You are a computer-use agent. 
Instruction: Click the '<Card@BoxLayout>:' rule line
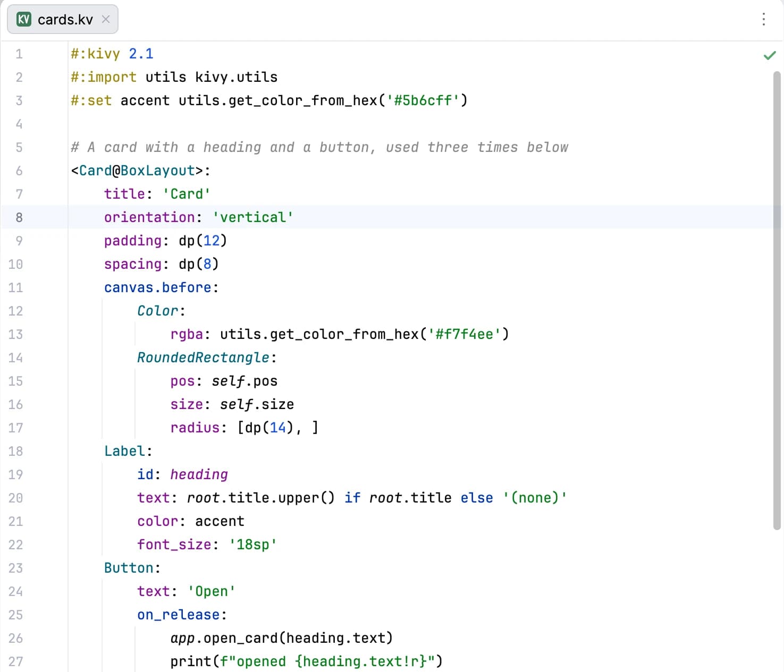141,171
